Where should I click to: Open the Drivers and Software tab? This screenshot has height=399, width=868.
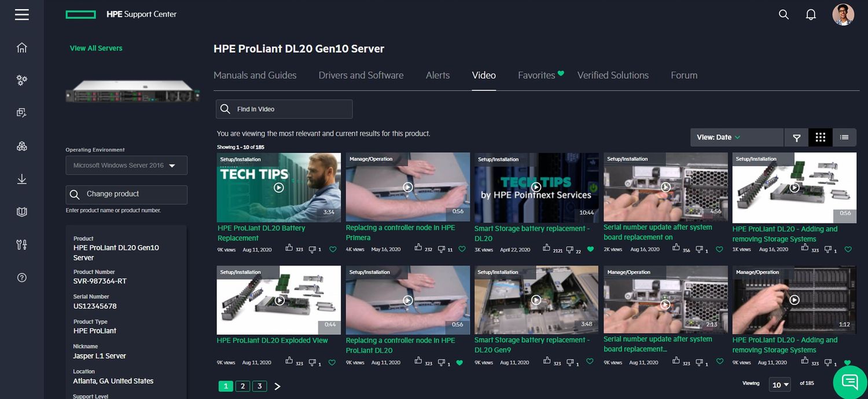point(361,75)
